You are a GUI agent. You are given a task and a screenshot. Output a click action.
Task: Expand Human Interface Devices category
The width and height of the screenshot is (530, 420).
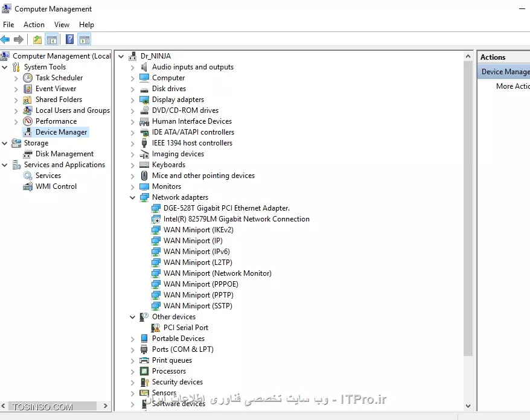coord(133,122)
